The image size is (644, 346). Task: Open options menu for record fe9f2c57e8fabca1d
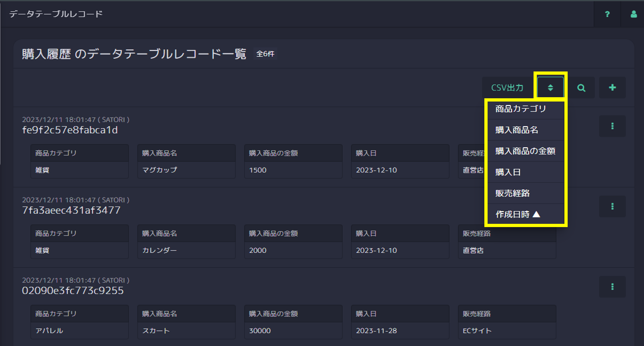(612, 126)
